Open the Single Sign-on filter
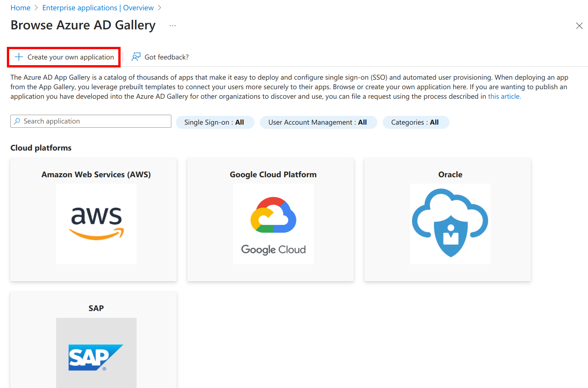The width and height of the screenshot is (588, 388). click(x=215, y=122)
